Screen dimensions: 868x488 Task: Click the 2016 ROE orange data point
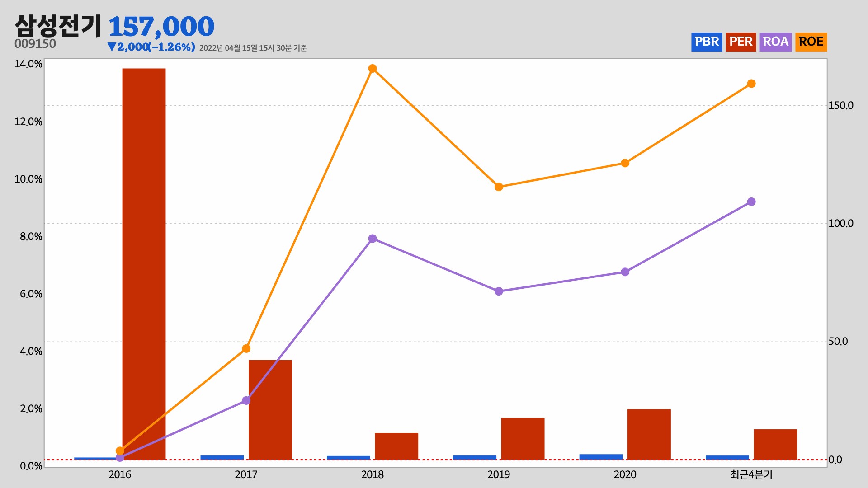tap(120, 451)
